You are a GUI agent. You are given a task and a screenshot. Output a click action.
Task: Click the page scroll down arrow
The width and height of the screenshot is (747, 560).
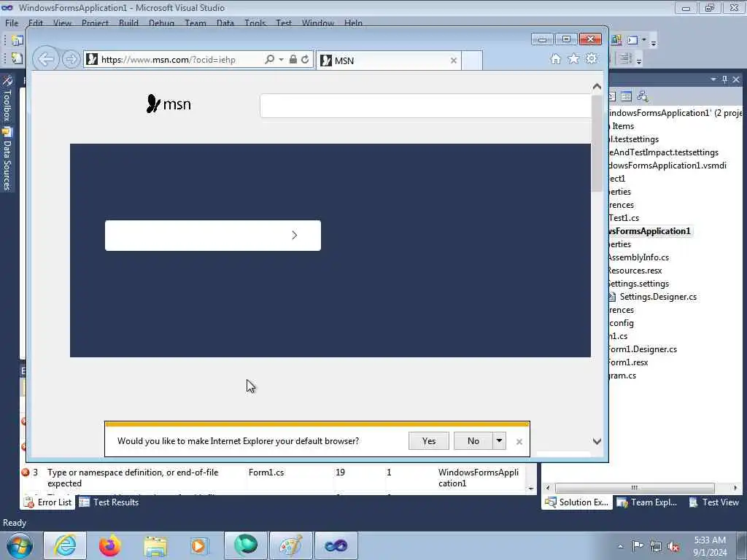[597, 441]
